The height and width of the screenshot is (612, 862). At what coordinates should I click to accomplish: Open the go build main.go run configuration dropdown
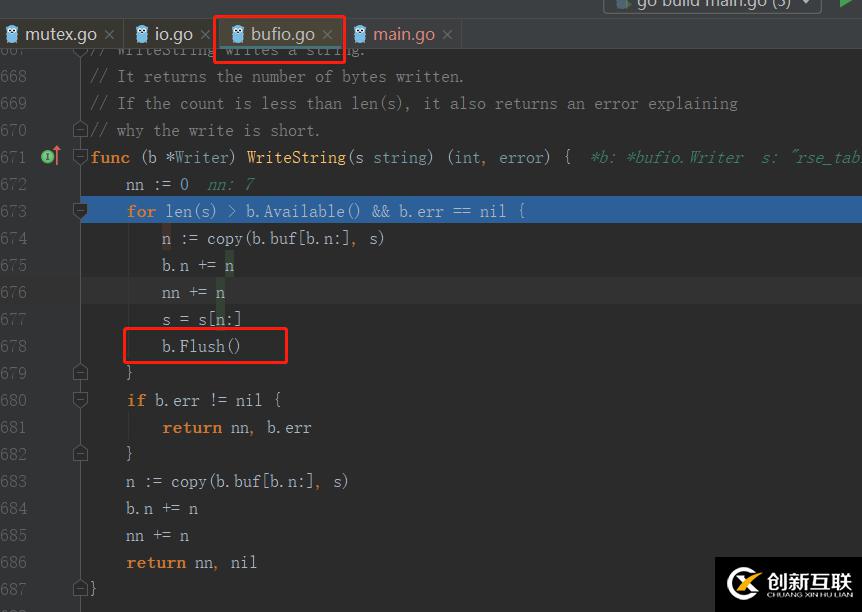point(712,4)
